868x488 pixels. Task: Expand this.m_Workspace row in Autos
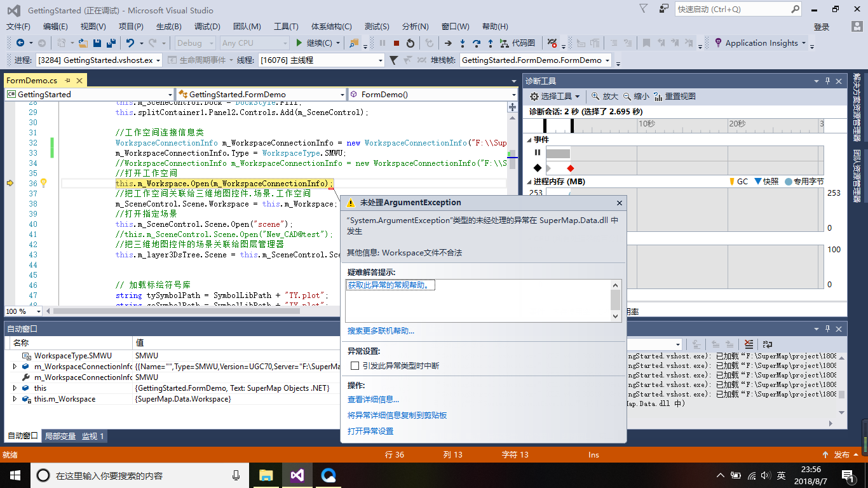click(x=15, y=399)
